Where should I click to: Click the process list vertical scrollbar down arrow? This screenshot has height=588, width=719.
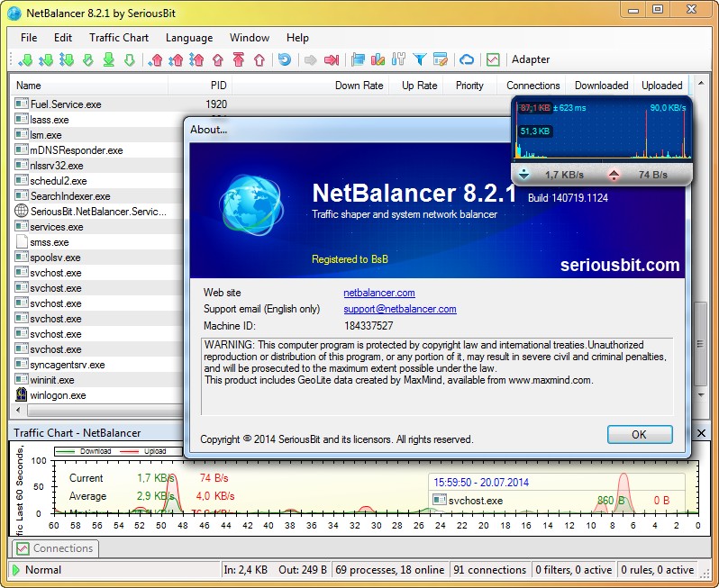[701, 395]
